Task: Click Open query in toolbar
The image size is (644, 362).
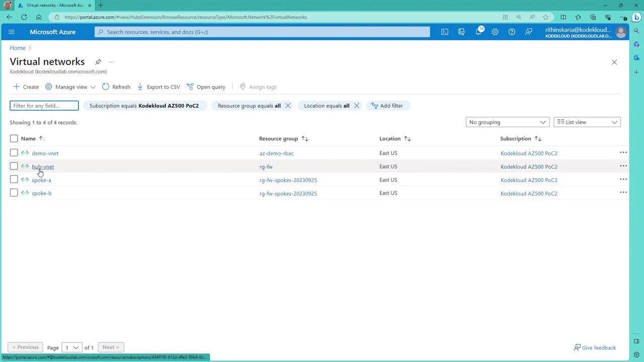Action: 206,87
